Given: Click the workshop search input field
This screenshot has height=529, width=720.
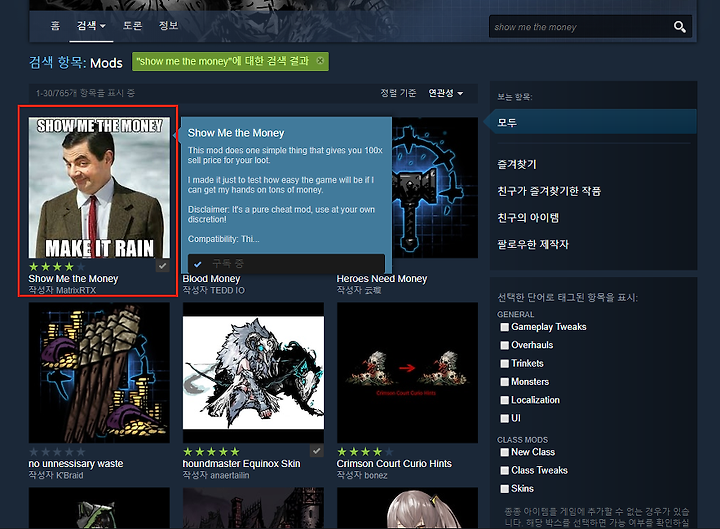Looking at the screenshot, I should 581,27.
